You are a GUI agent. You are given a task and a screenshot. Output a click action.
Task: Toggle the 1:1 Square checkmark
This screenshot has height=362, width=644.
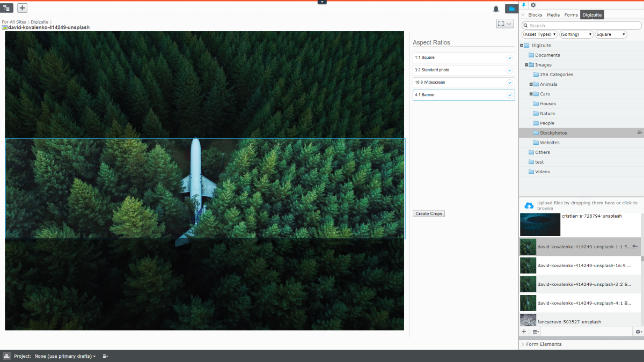[509, 57]
